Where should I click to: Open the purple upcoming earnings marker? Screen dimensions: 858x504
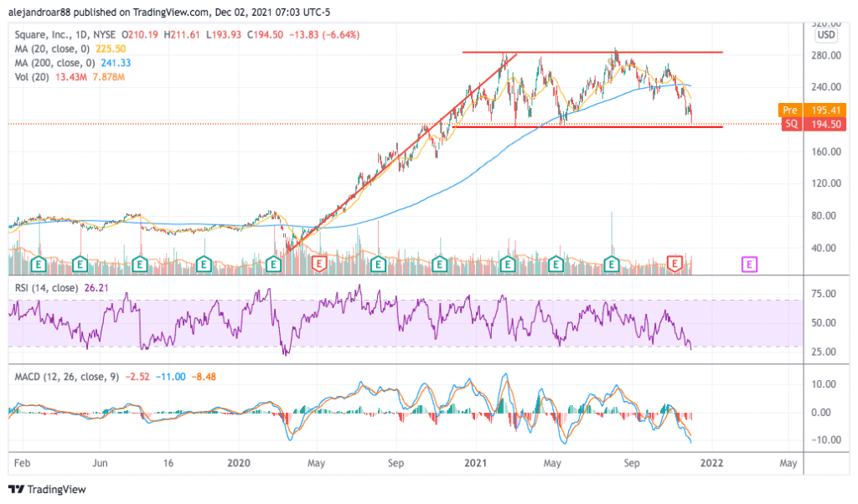pos(749,265)
